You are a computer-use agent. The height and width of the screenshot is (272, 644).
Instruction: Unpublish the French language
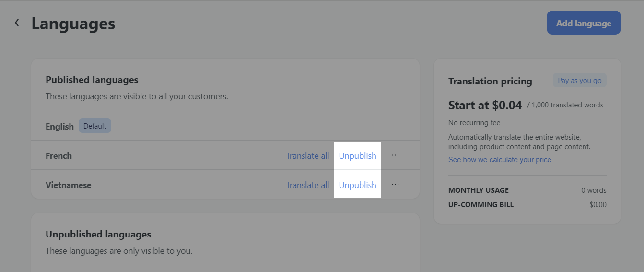(x=357, y=156)
